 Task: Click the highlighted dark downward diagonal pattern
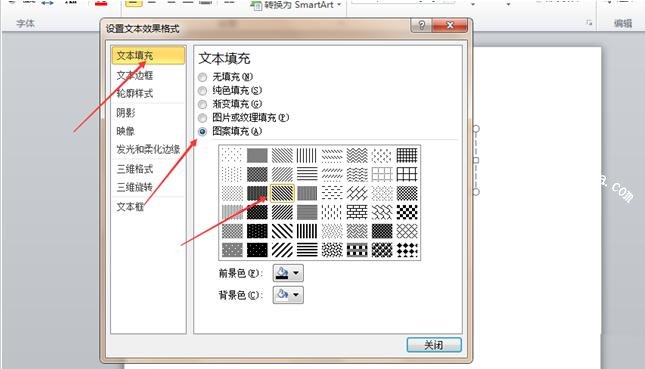pyautogui.click(x=282, y=193)
